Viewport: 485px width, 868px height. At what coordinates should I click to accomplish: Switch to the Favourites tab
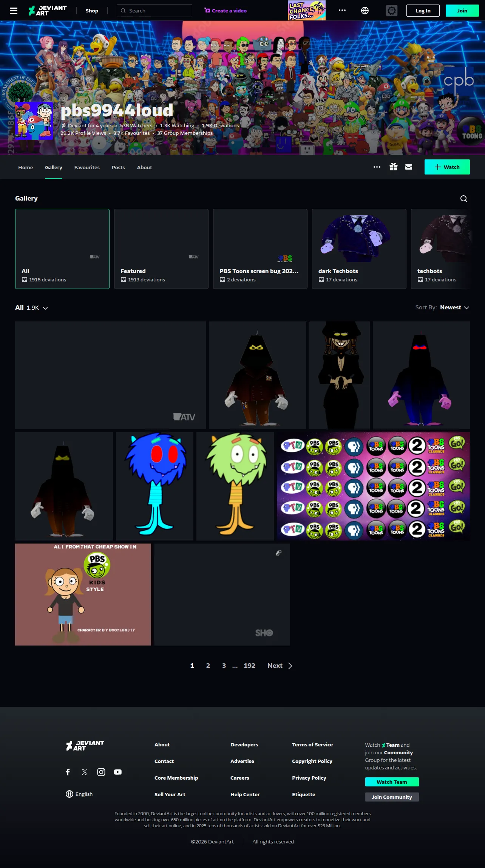tap(87, 167)
